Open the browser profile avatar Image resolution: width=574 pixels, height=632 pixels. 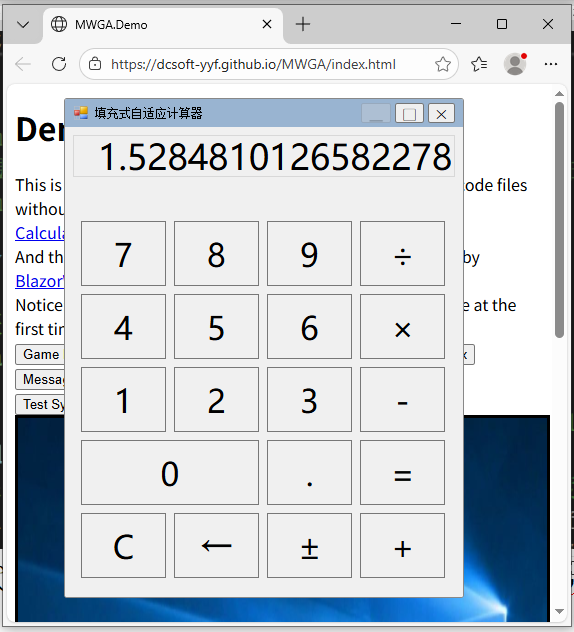(x=515, y=64)
